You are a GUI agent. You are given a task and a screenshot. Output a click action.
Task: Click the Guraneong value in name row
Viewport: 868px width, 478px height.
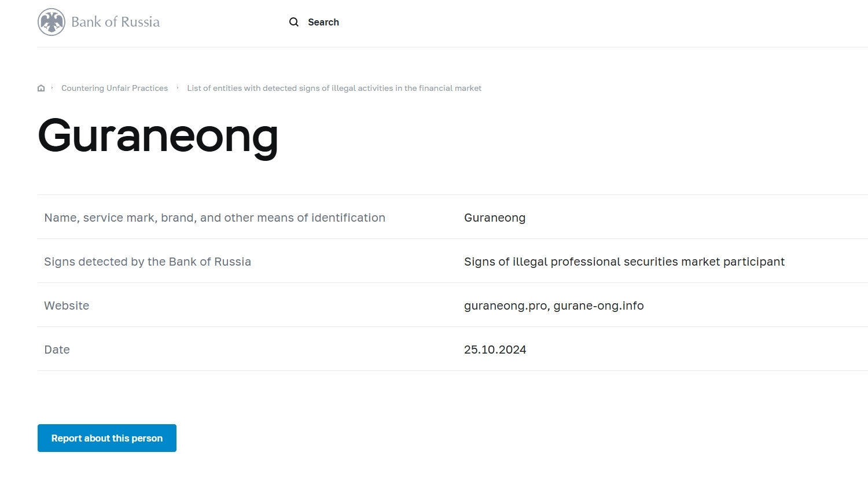click(495, 218)
